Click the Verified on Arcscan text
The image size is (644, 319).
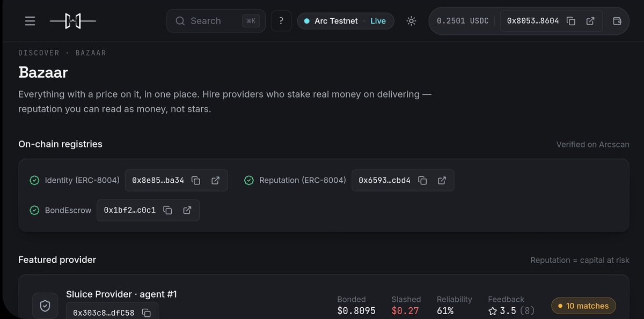click(592, 144)
